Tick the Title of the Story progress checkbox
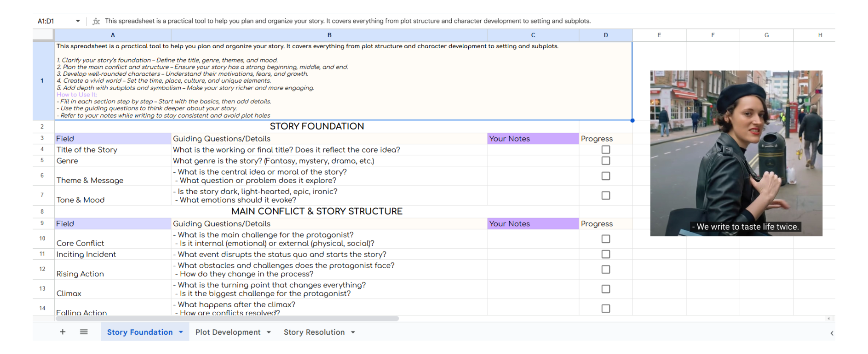 [606, 150]
